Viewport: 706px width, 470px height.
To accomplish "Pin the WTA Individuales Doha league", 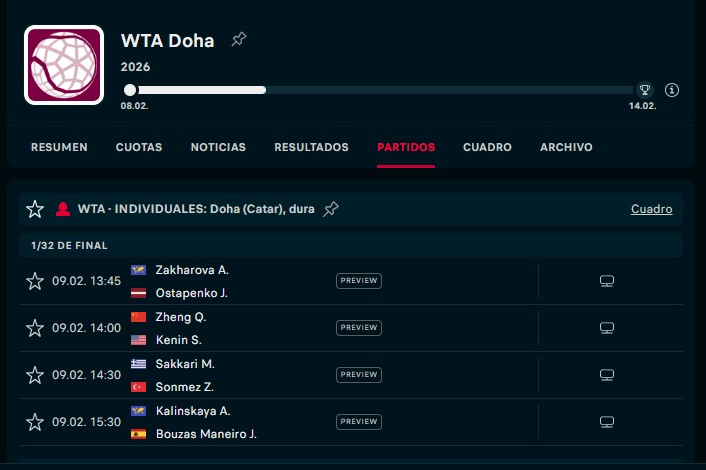I will pyautogui.click(x=331, y=209).
